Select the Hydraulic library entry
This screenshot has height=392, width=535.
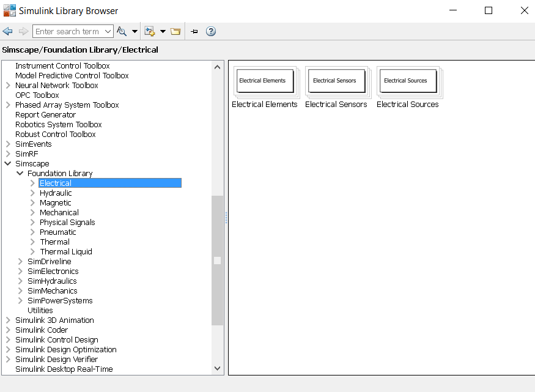(x=56, y=193)
